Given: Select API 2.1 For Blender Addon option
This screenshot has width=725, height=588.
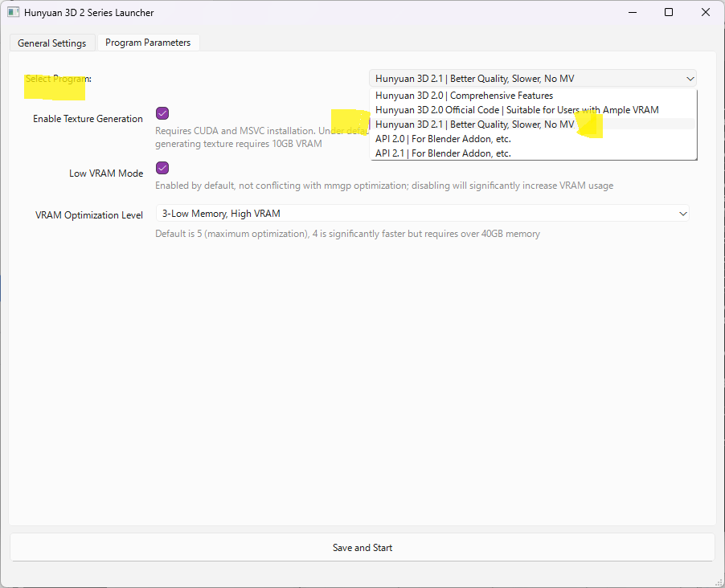Looking at the screenshot, I should point(443,153).
